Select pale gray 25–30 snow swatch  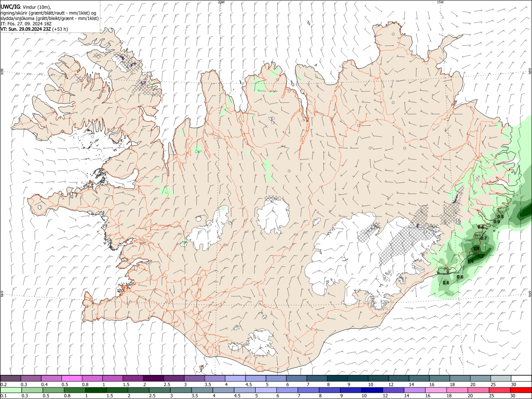pos(500,378)
